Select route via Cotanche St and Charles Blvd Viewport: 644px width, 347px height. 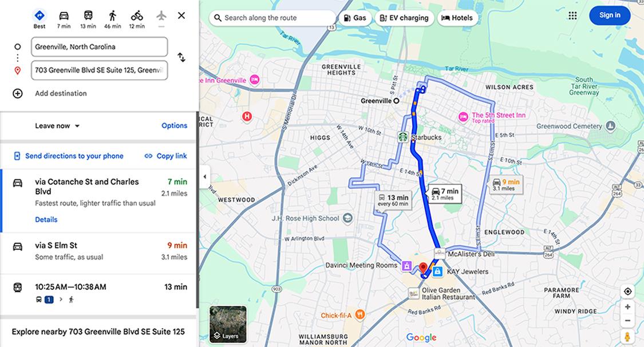tap(98, 200)
